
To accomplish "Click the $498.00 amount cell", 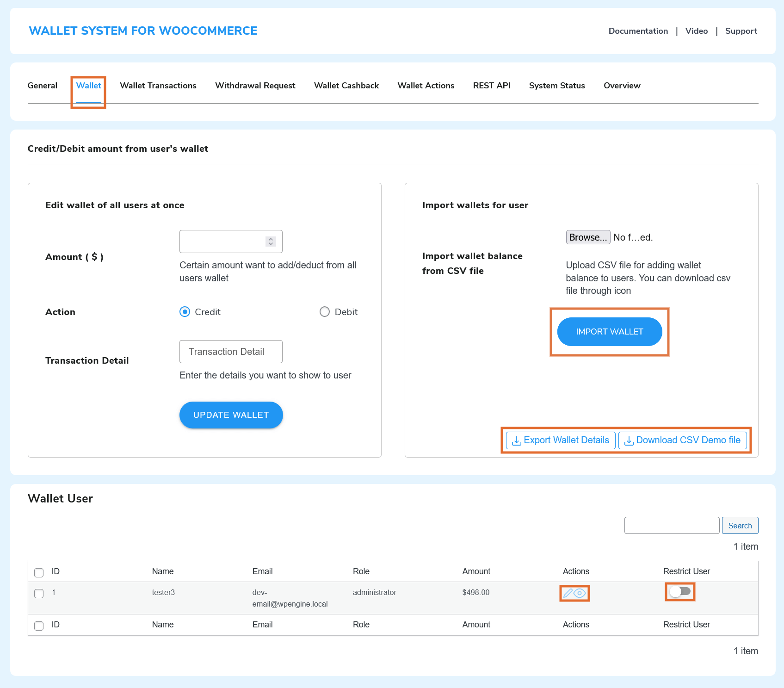I will (475, 592).
